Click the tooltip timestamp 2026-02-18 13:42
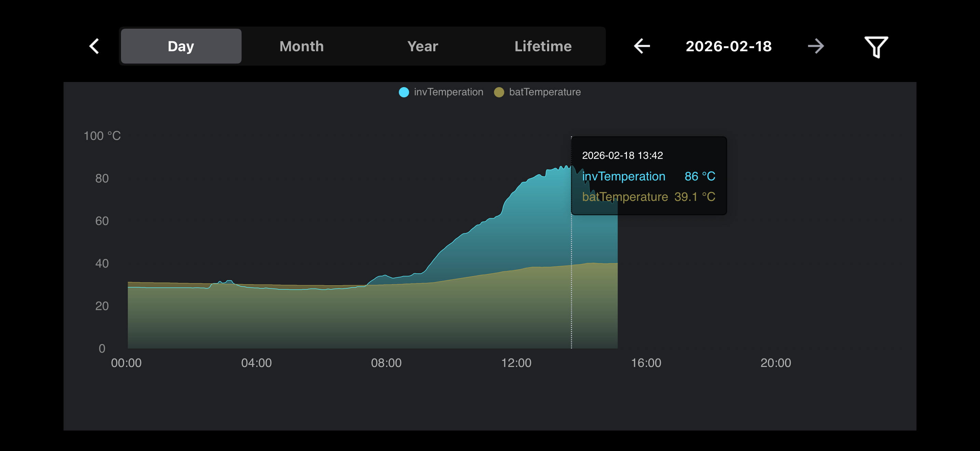Viewport: 980px width, 451px height. (622, 155)
